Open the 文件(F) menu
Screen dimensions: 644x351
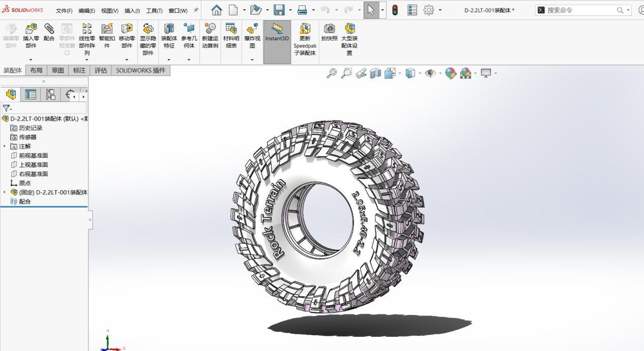tap(64, 11)
